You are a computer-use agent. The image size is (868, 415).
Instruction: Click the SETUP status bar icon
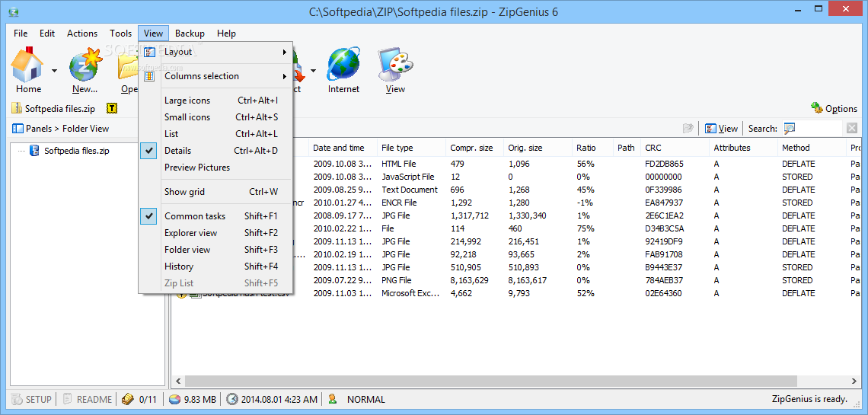pyautogui.click(x=18, y=399)
